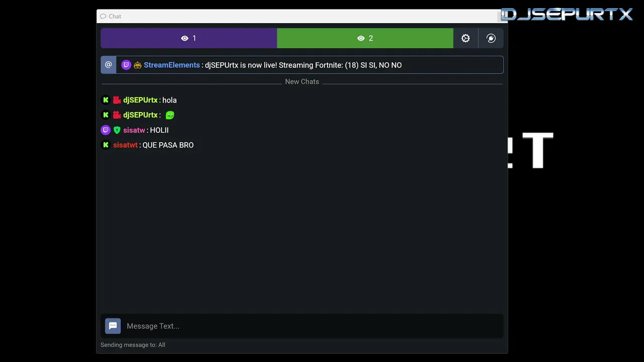This screenshot has height=362, width=644.
Task: Open chat settings gear icon
Action: click(465, 38)
